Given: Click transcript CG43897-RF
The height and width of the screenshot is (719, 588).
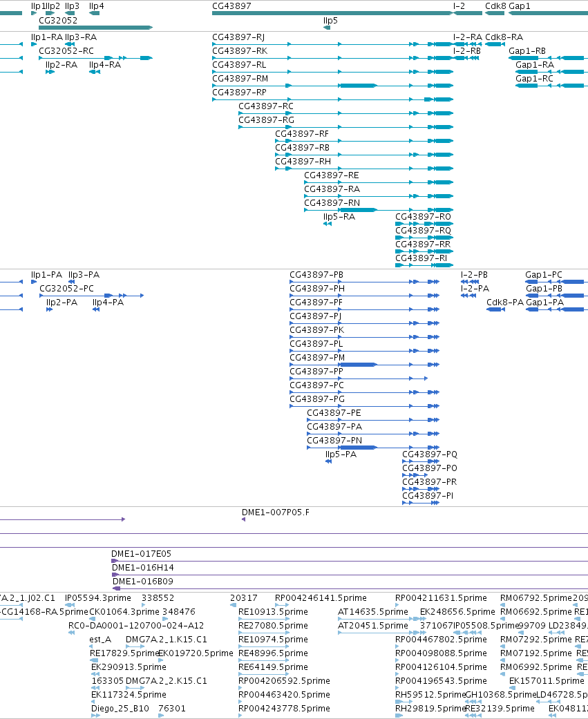Looking at the screenshot, I should point(364,141).
